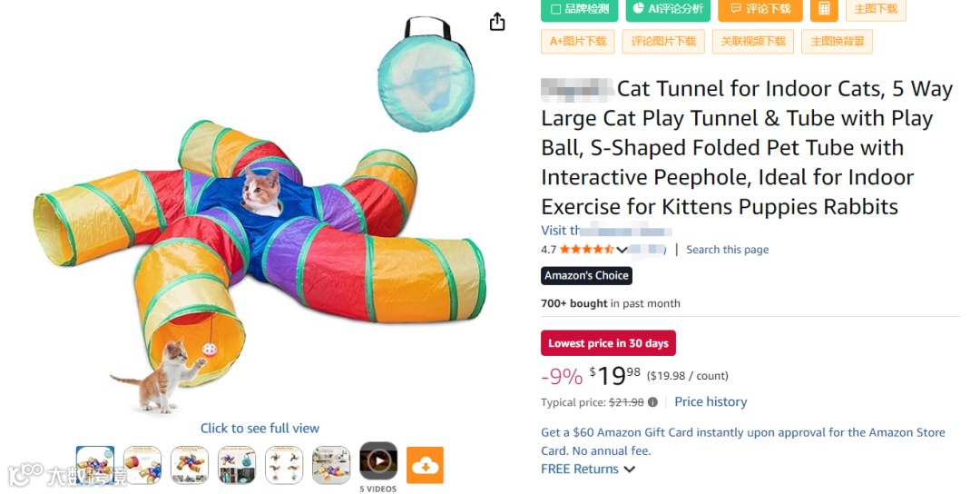Open the Price history link
980x494 pixels.
[x=710, y=402]
